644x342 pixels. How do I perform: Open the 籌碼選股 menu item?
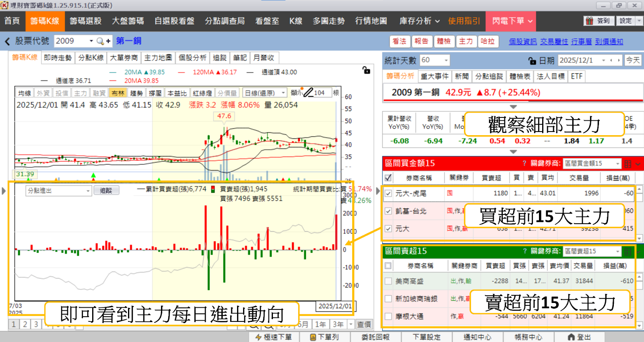pyautogui.click(x=85, y=21)
